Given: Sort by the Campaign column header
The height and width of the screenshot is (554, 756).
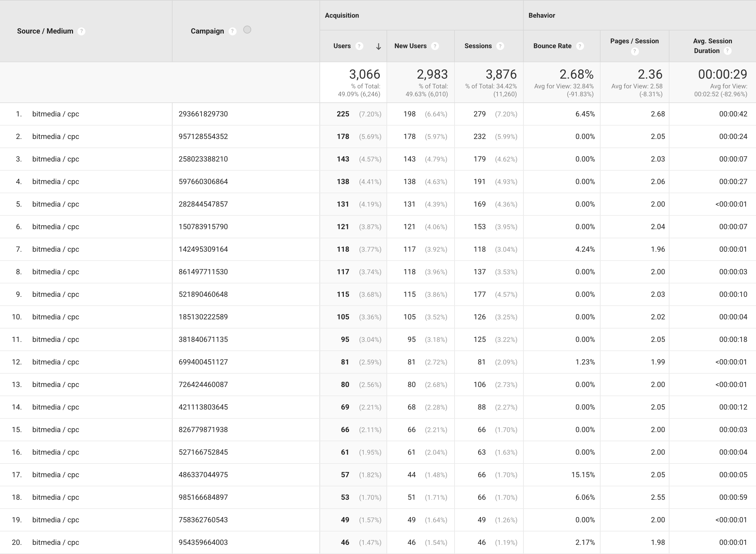Looking at the screenshot, I should pos(207,31).
